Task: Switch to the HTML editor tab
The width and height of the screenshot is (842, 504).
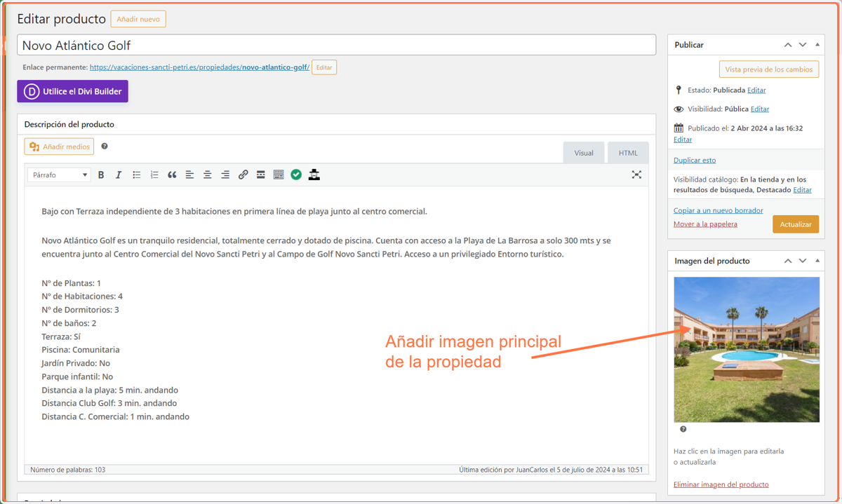Action: [628, 153]
